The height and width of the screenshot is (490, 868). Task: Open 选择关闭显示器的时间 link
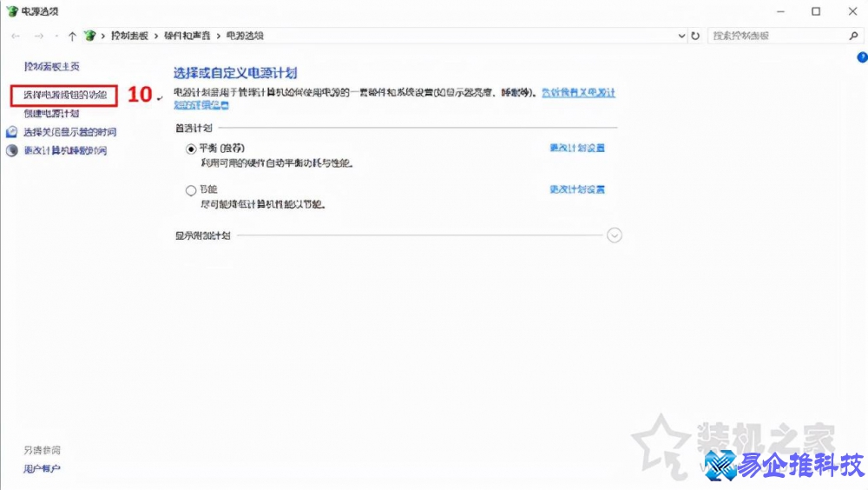(x=69, y=132)
